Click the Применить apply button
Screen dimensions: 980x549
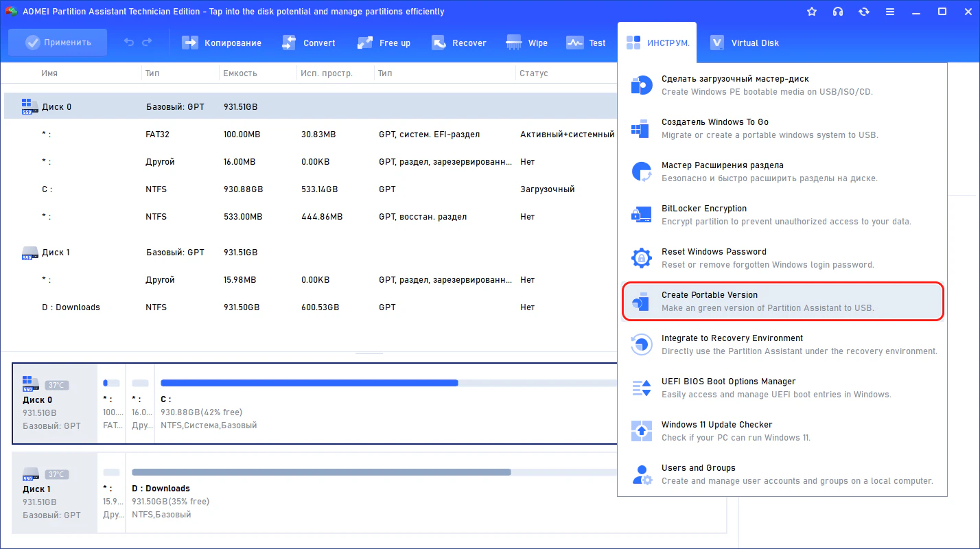pyautogui.click(x=58, y=43)
